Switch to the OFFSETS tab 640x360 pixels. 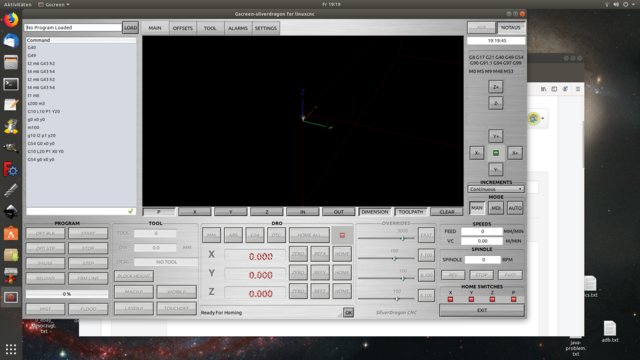click(182, 28)
